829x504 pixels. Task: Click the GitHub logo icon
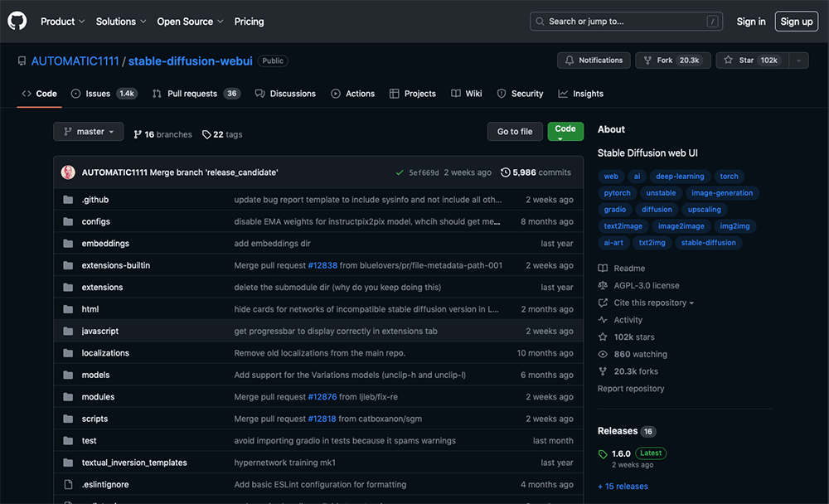[x=17, y=22]
